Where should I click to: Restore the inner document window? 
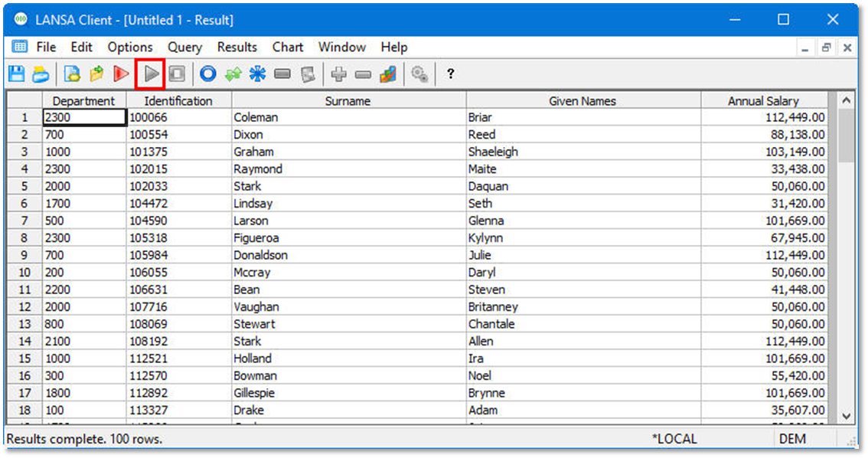[x=826, y=47]
